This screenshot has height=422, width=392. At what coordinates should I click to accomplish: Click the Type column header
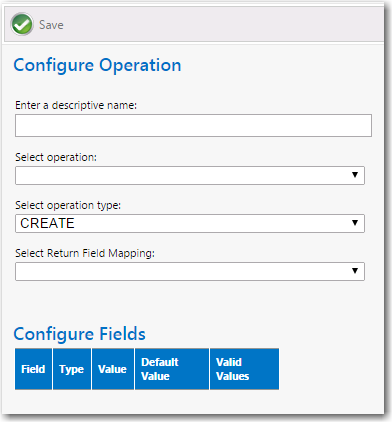click(72, 369)
